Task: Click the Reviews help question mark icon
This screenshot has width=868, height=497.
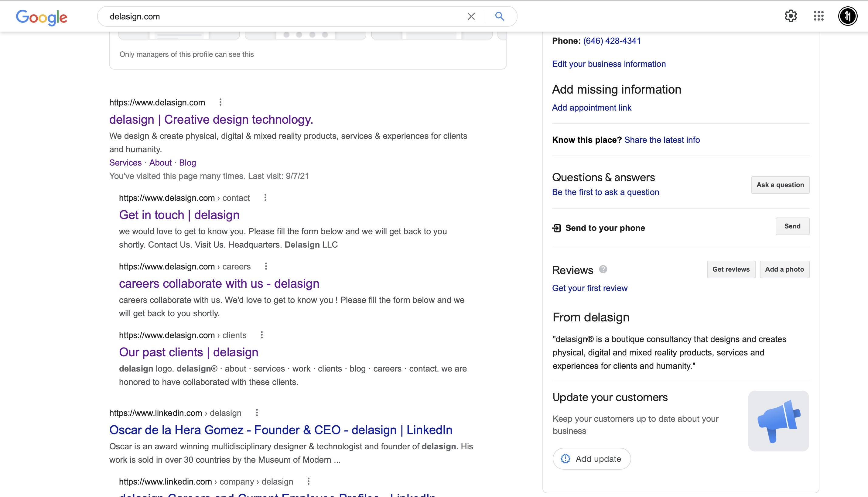Action: click(x=603, y=269)
